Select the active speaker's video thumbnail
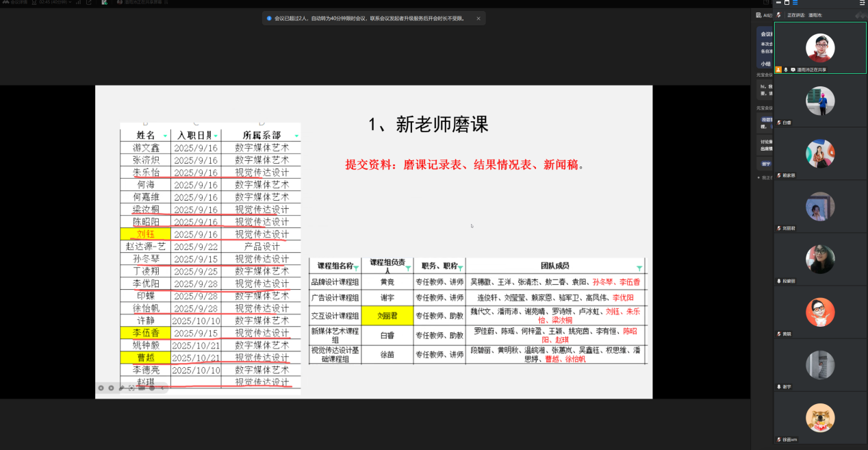The image size is (868, 450). 819,48
